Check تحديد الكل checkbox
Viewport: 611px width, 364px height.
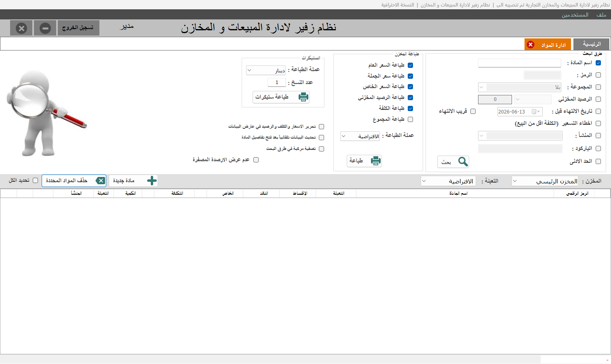(36, 180)
